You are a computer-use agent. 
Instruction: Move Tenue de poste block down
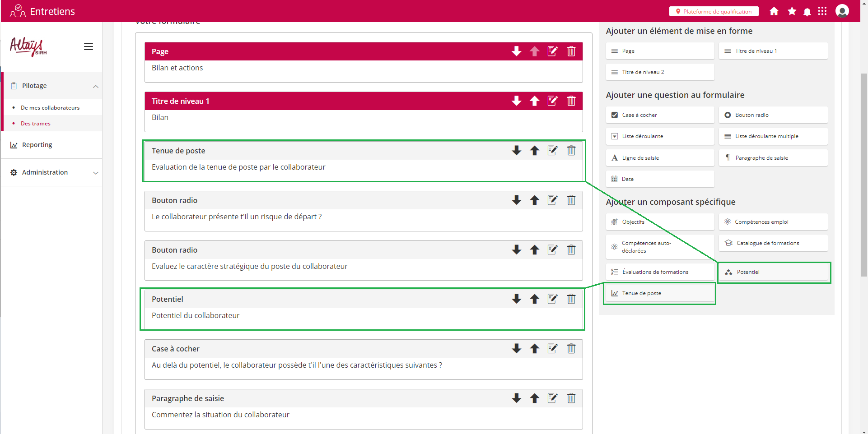click(x=516, y=151)
